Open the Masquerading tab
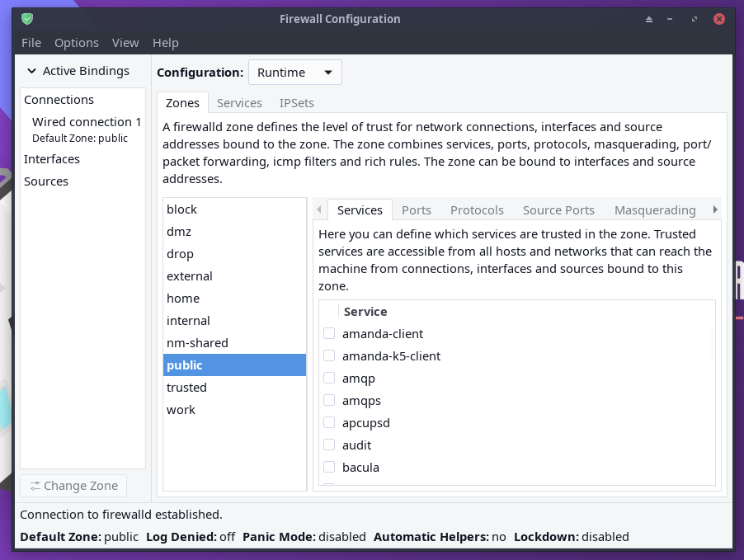744x560 pixels. 655,210
